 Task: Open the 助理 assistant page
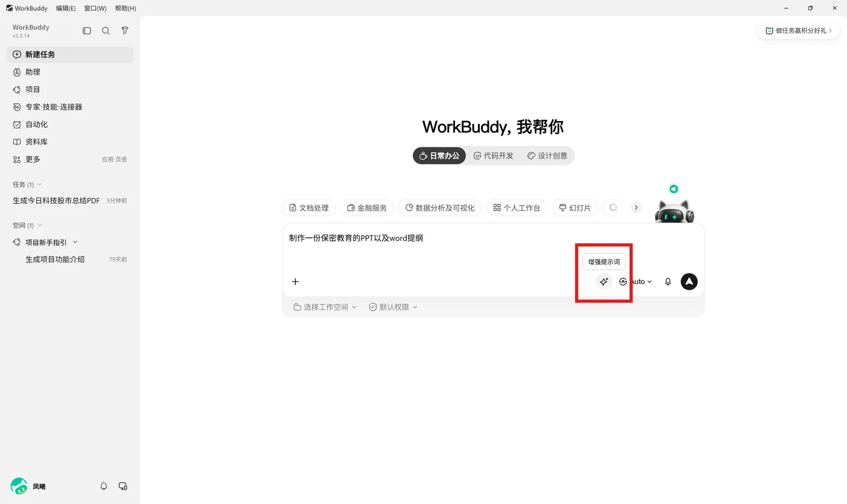pyautogui.click(x=70, y=72)
